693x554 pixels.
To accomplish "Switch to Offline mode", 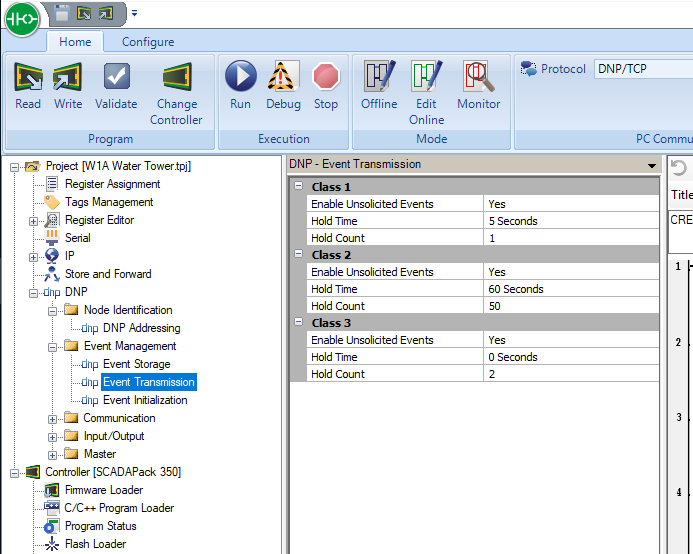I will [x=379, y=86].
